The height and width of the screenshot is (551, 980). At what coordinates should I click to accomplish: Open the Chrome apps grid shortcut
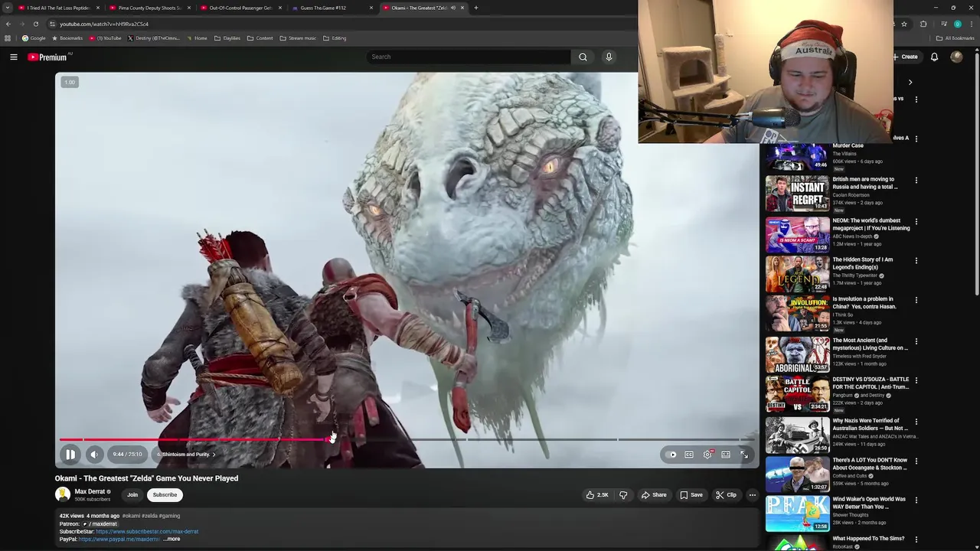point(8,38)
